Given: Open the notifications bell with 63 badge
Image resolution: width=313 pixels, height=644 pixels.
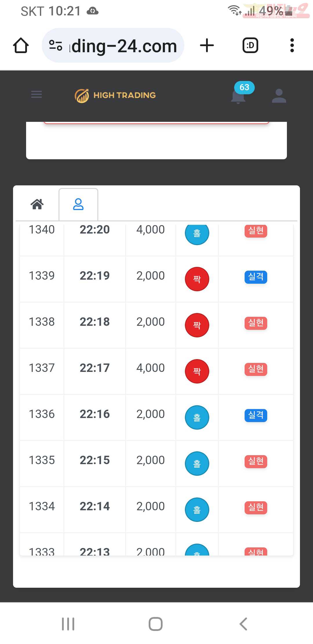Looking at the screenshot, I should (239, 95).
